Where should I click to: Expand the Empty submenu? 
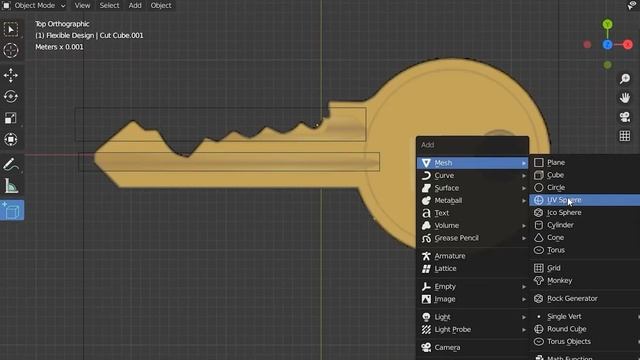pyautogui.click(x=473, y=287)
